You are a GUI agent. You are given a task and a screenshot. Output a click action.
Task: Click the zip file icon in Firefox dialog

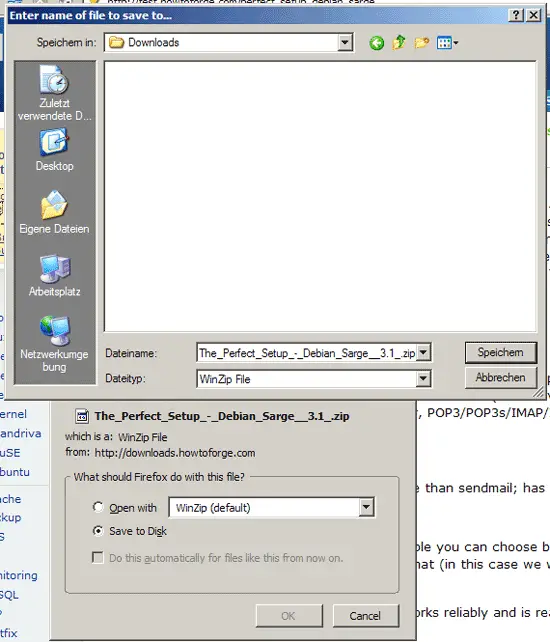82,416
